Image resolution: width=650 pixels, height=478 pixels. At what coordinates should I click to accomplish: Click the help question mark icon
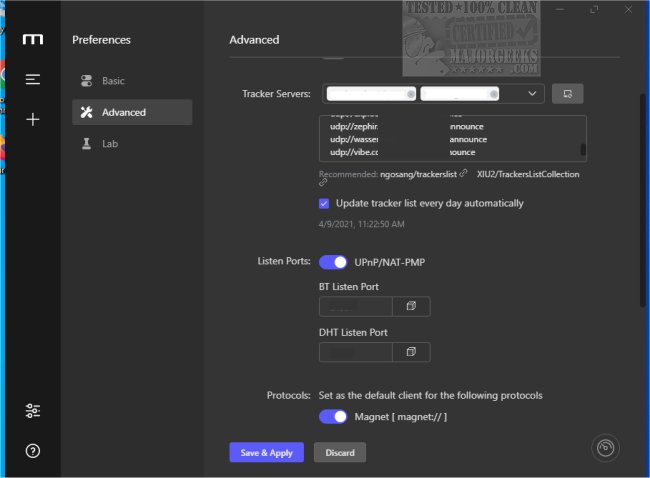click(33, 451)
